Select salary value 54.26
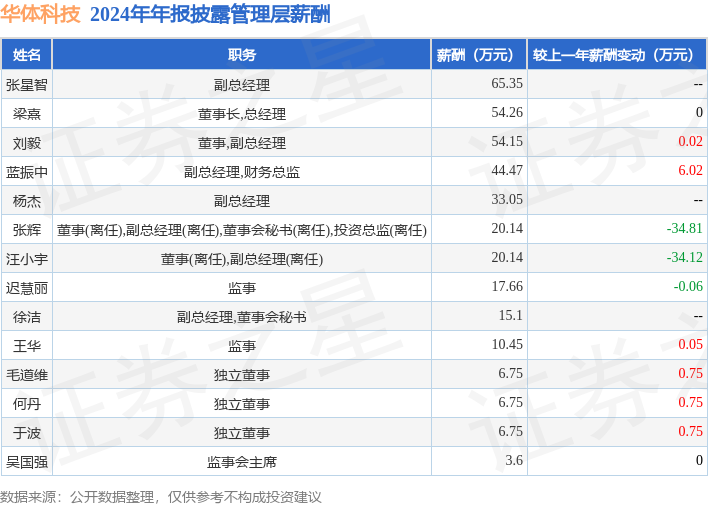708x506 pixels. click(507, 112)
